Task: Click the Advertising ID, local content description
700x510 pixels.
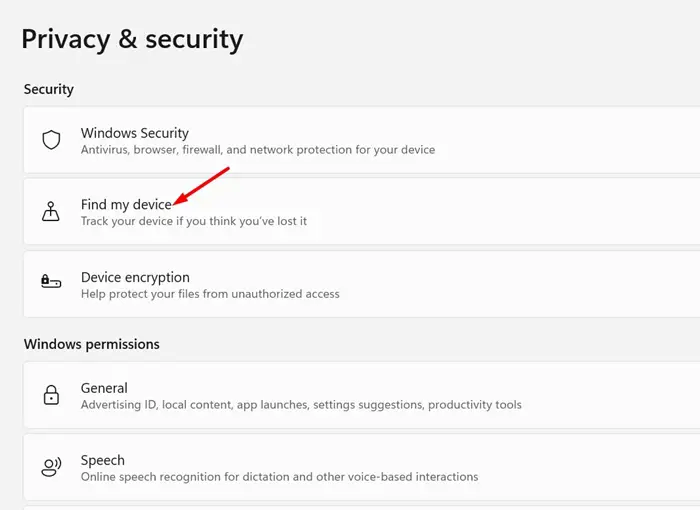Action: click(301, 405)
